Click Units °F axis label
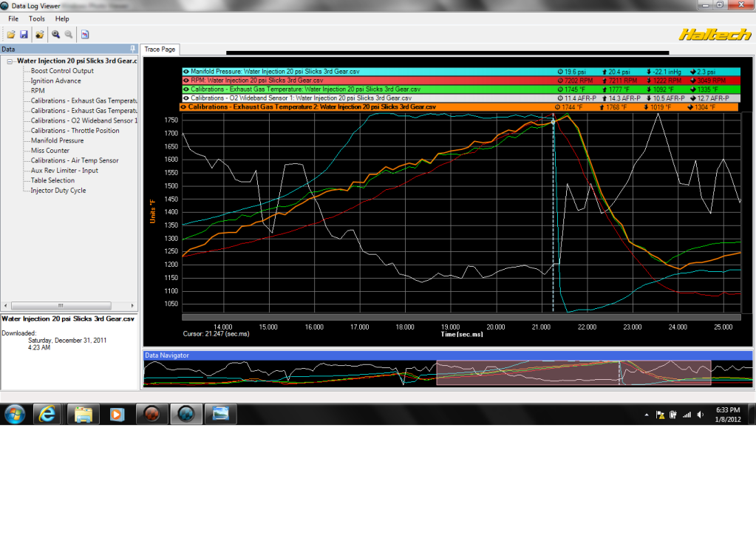Screen dimensions: 756x538 (x=152, y=211)
